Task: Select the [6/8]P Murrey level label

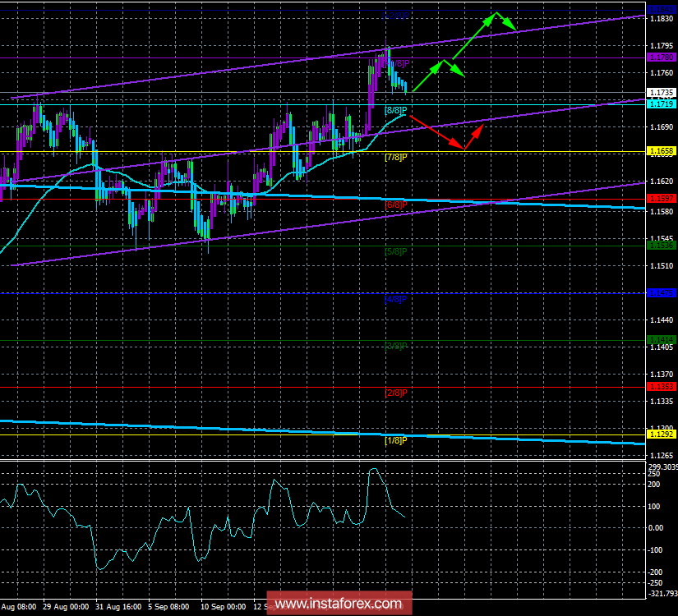Action: point(395,205)
